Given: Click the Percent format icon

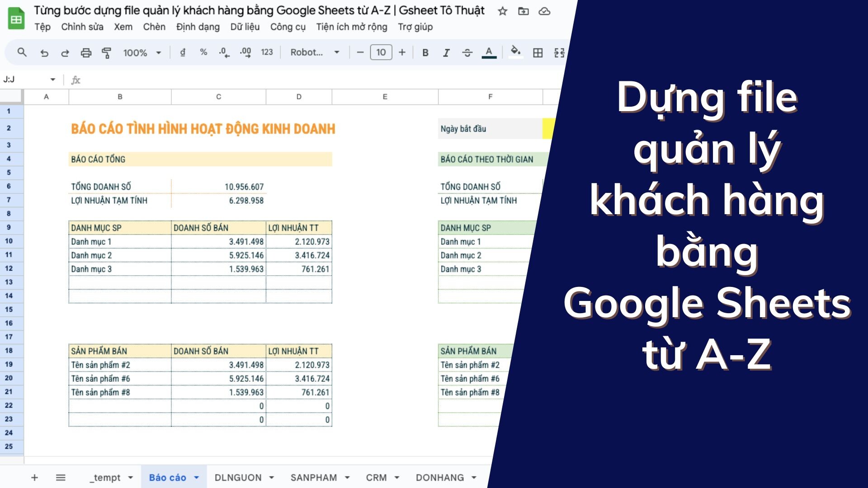Looking at the screenshot, I should tap(203, 52).
